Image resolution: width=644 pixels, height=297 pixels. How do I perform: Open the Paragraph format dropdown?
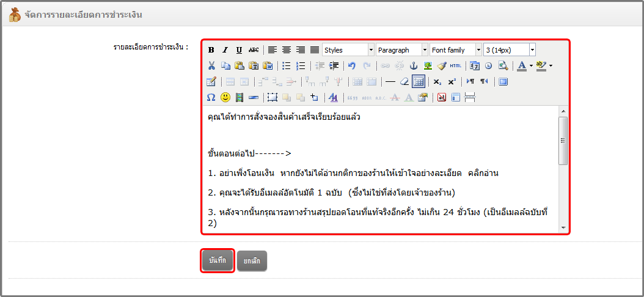click(x=402, y=50)
